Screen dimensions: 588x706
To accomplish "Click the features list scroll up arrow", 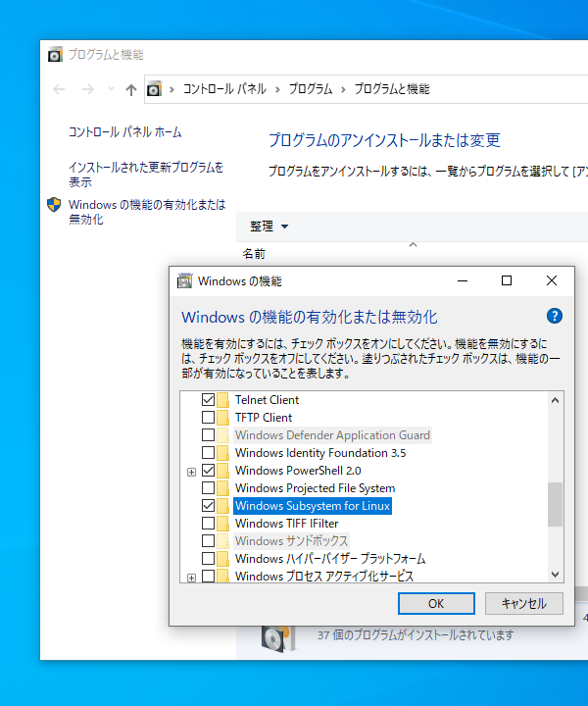I will (x=555, y=400).
